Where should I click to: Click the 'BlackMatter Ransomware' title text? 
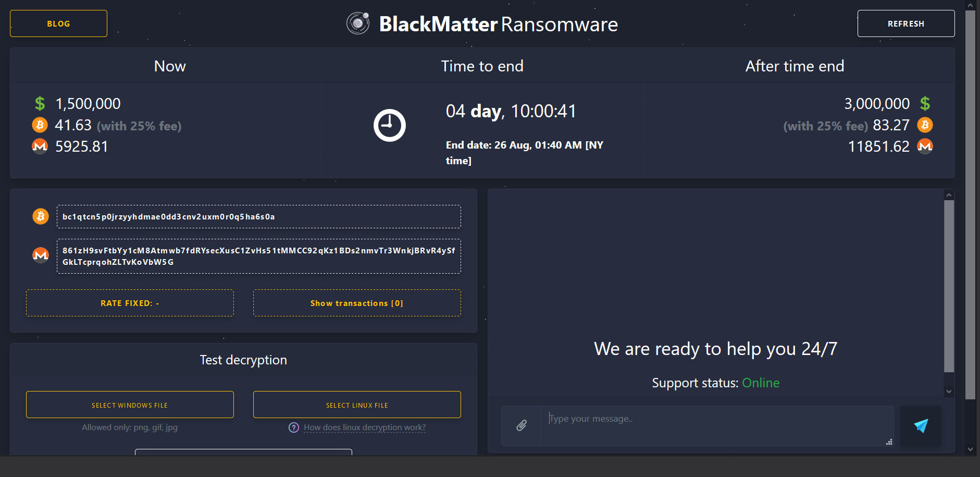[x=499, y=24]
